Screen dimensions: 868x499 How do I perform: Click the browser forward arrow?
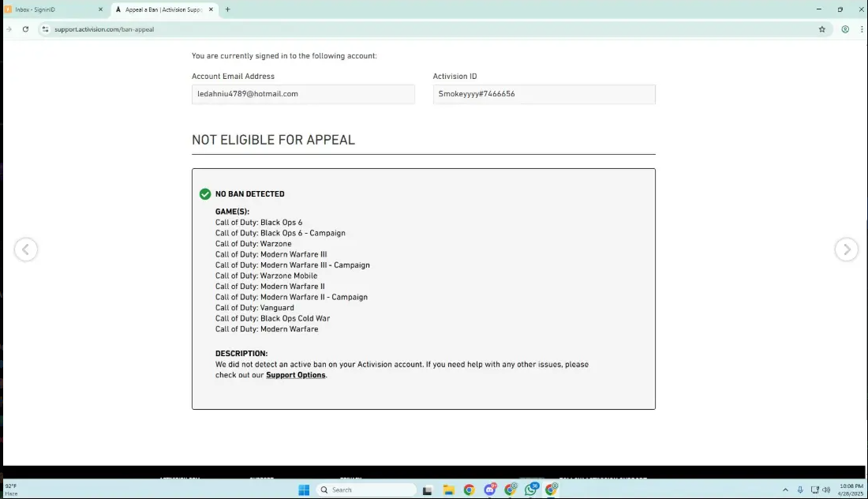[x=9, y=29]
